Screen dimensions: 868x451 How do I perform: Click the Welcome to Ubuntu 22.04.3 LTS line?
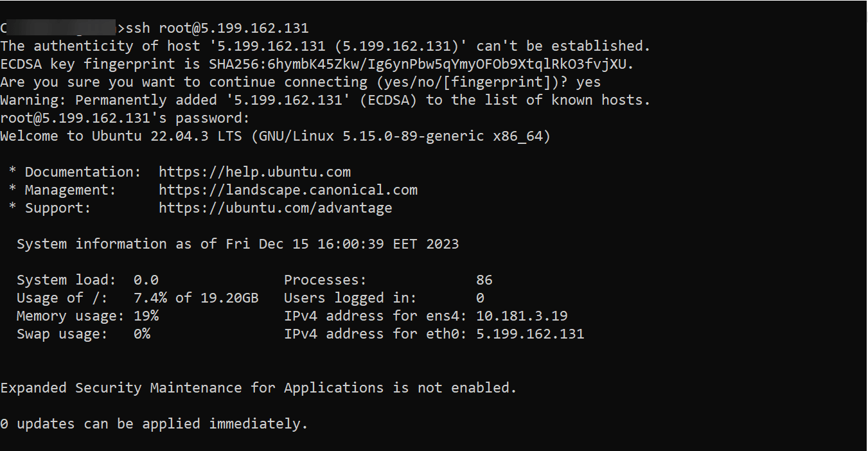coord(275,136)
